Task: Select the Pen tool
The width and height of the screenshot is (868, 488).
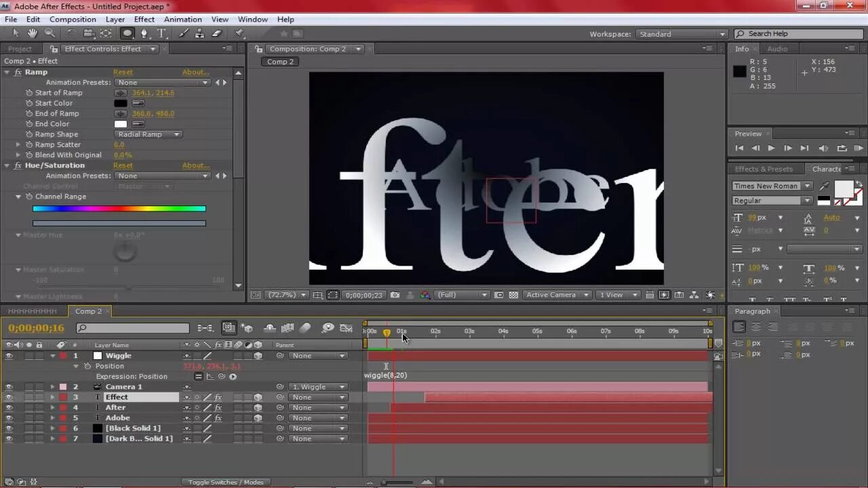Action: pyautogui.click(x=144, y=33)
